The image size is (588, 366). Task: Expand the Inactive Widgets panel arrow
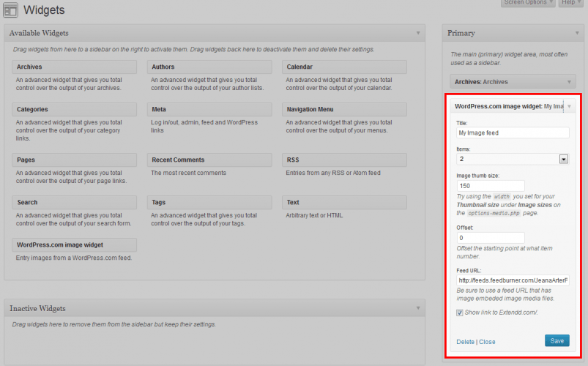pos(418,309)
